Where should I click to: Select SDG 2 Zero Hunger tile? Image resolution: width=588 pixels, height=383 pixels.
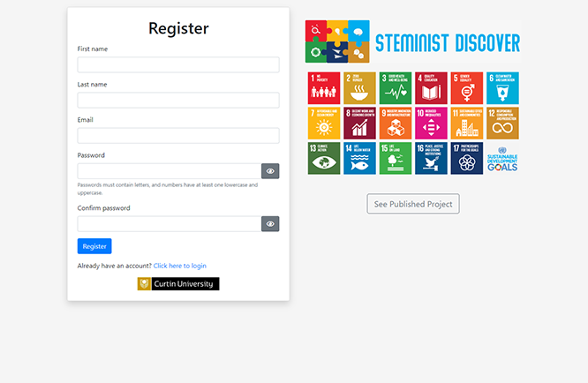[x=359, y=88]
